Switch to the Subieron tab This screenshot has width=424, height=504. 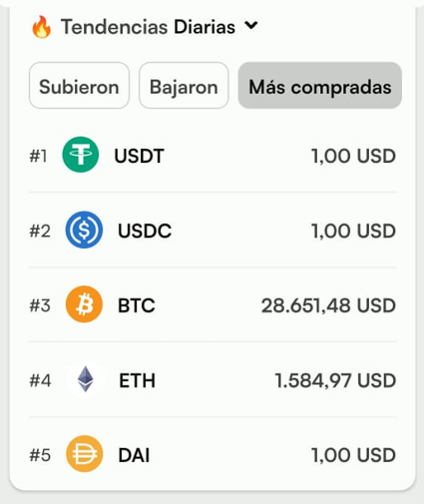point(79,86)
